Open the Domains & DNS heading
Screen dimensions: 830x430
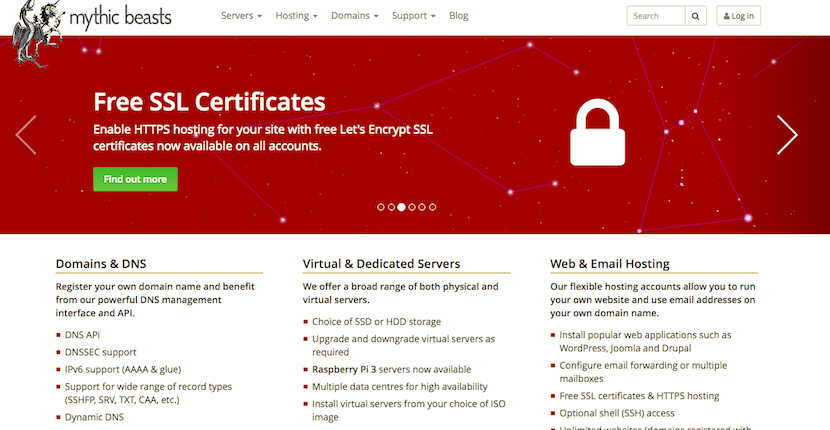(x=101, y=264)
